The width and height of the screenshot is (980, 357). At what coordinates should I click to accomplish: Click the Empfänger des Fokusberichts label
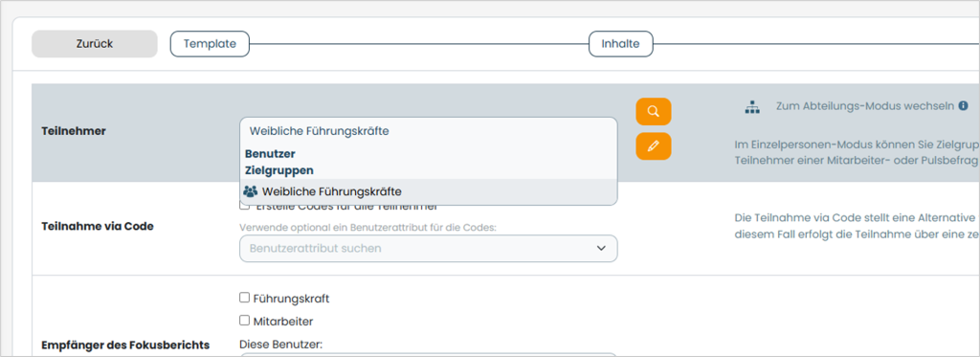(125, 345)
